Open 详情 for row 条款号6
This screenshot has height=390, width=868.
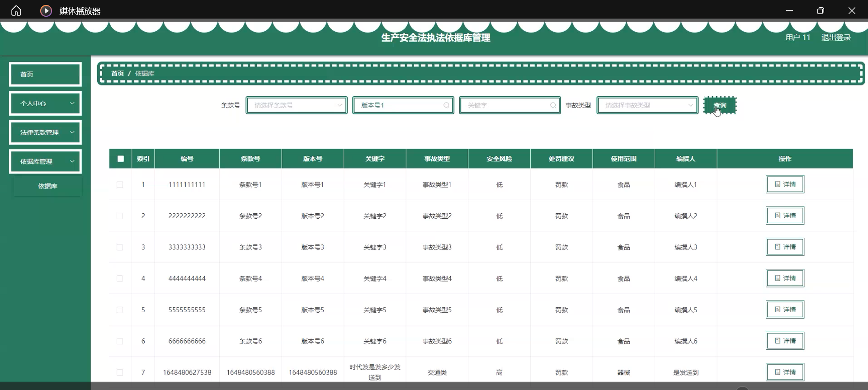pyautogui.click(x=785, y=341)
